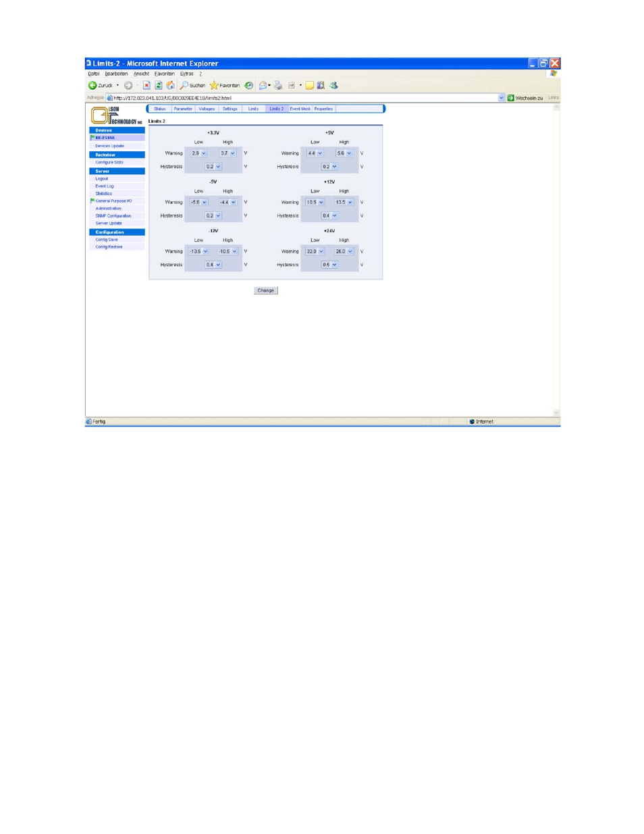Open the Event Mask tab
The height and width of the screenshot is (834, 644).
(300, 109)
